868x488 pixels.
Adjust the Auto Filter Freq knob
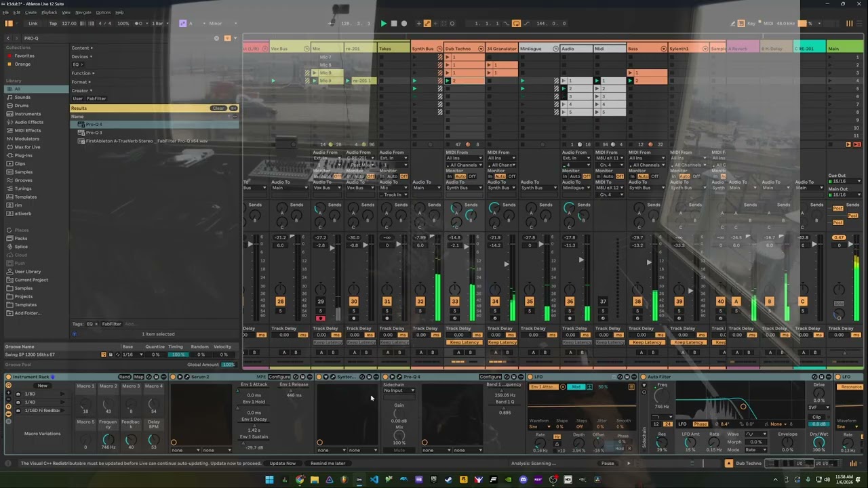tap(661, 395)
